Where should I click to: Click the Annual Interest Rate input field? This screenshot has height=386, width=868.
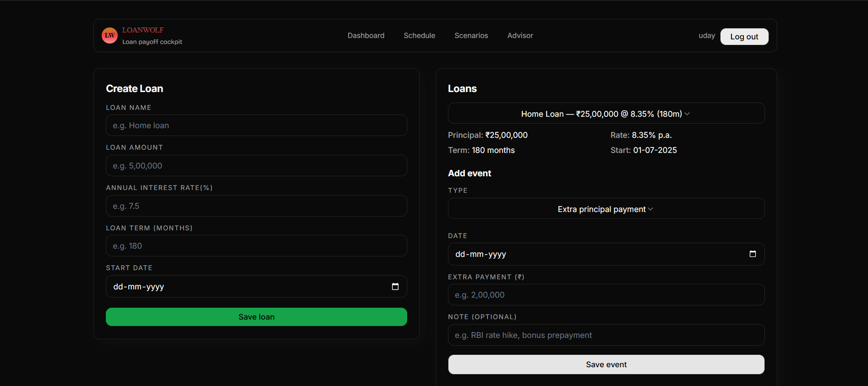[257, 206]
